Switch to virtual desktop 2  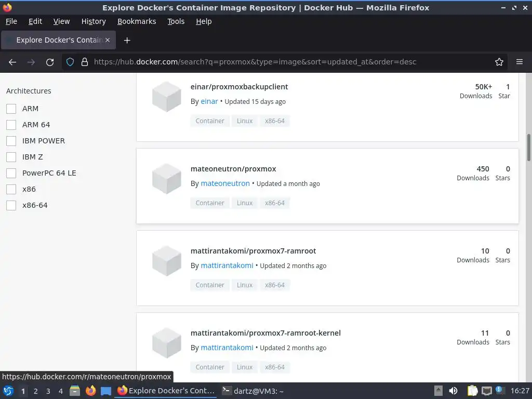(36, 391)
